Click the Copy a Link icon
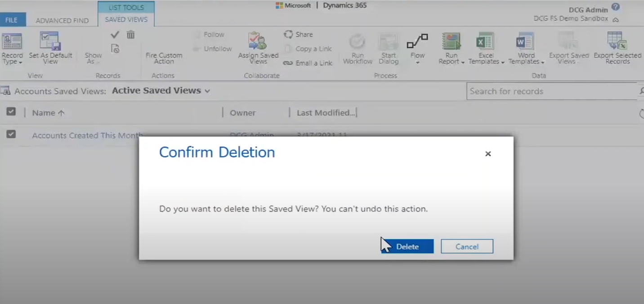Image resolution: width=644 pixels, height=304 pixels. pyautogui.click(x=288, y=49)
